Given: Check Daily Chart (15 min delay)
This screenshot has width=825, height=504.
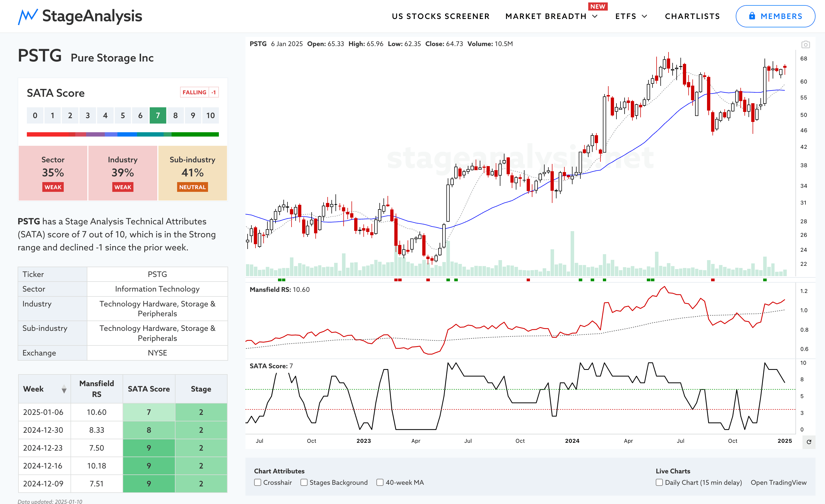Looking at the screenshot, I should point(659,482).
